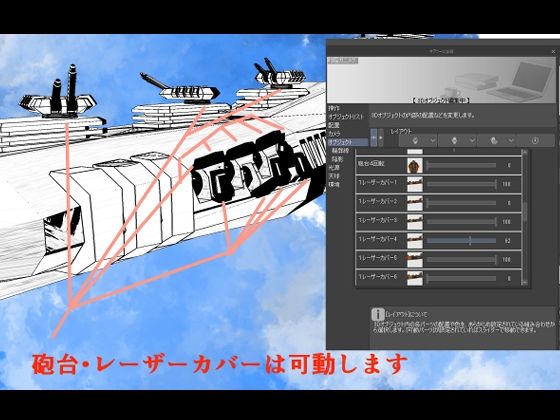Viewport: 560px width, 420px height.
Task: Click the レーザーカバー4 thumbnail
Action: click(x=415, y=241)
